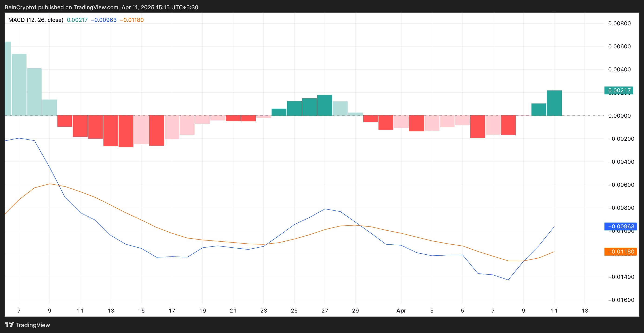
Task: Click the TradingView logo icon
Action: [9, 325]
